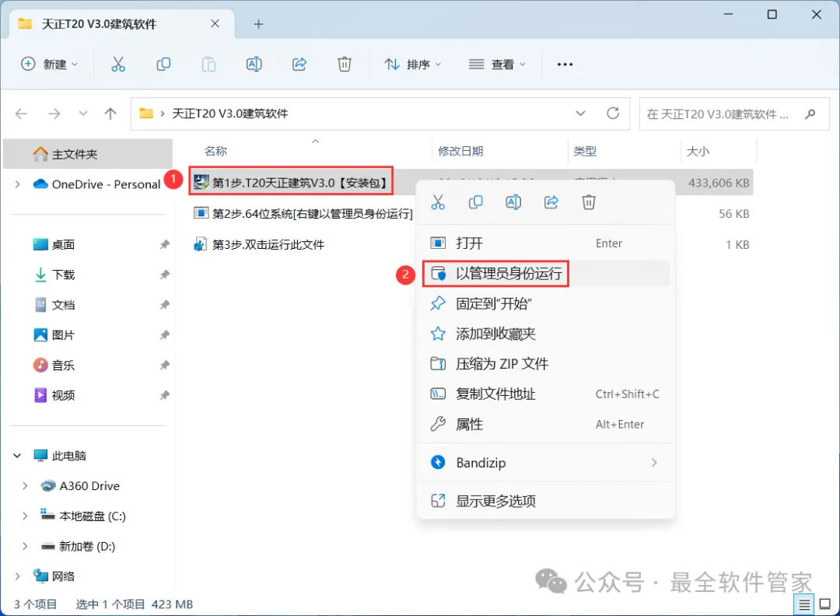Switch to large icons view in status bar
Screen dimensions: 840x616
click(825, 605)
